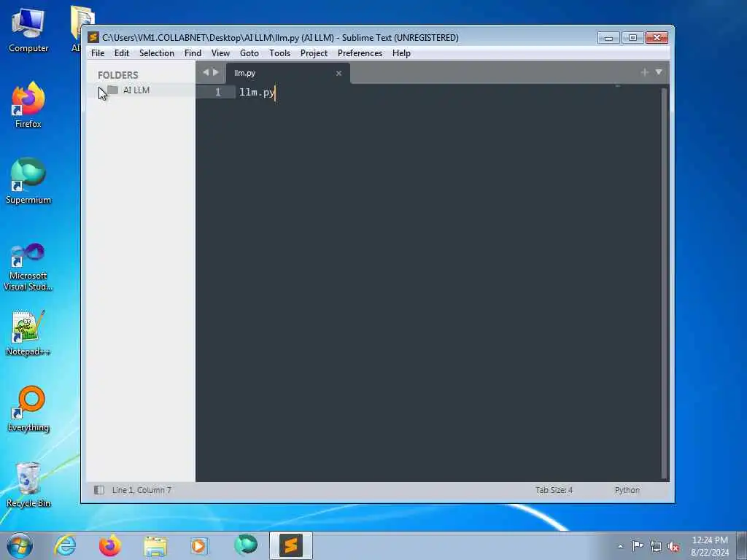
Task: Open the Windows Start menu
Action: (x=20, y=545)
